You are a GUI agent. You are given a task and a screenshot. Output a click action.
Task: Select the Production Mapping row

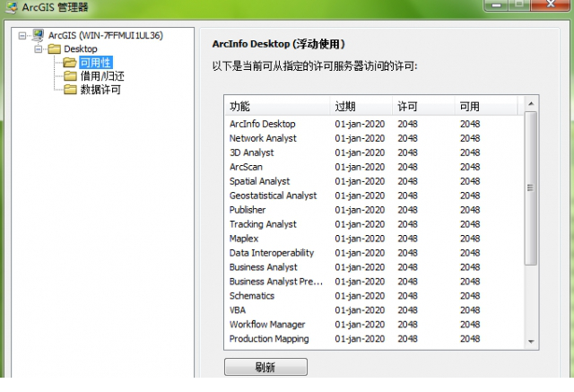click(374, 338)
